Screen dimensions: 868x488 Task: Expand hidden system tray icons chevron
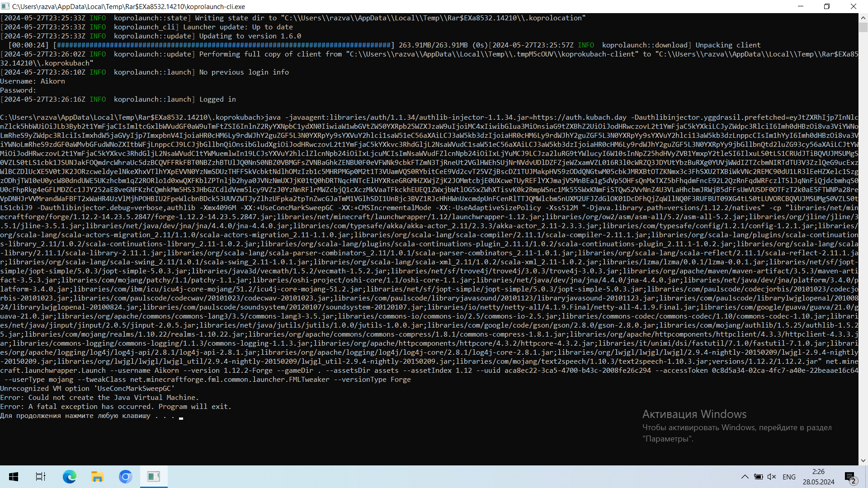pyautogui.click(x=745, y=477)
